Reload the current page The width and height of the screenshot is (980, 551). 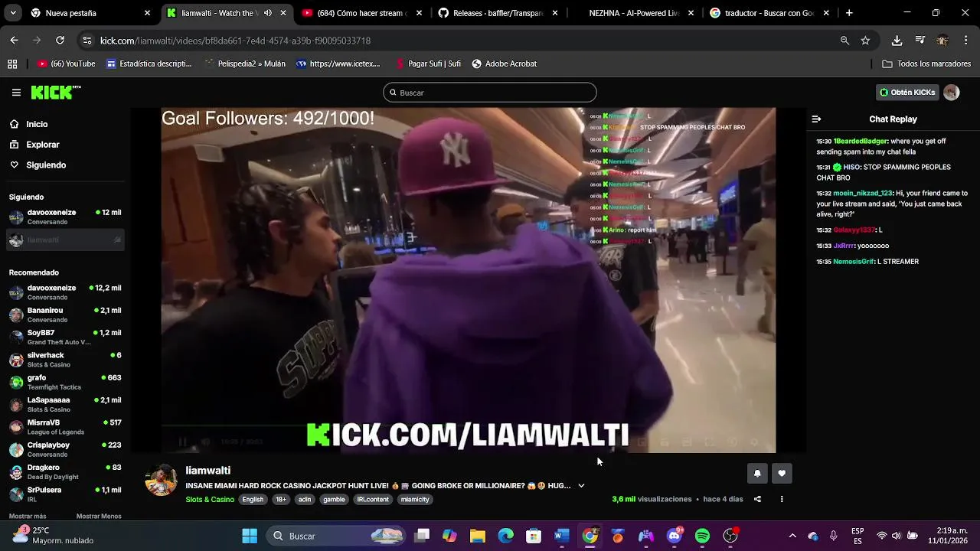coord(60,41)
